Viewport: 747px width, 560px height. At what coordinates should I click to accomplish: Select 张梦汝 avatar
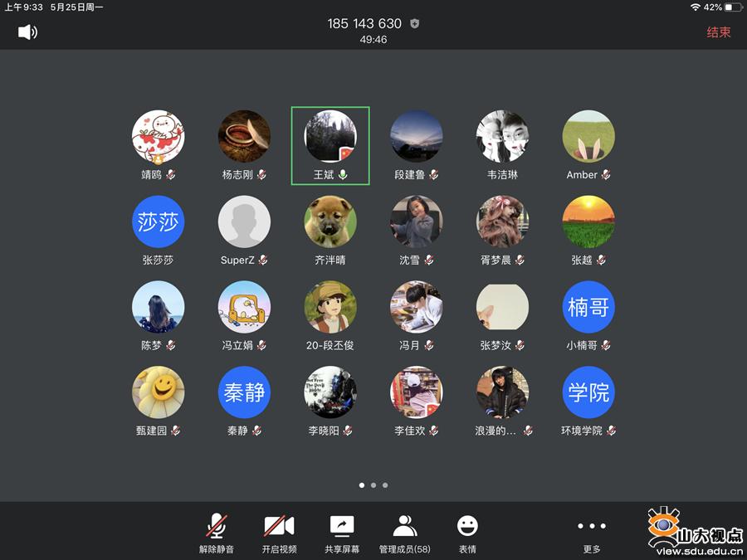point(503,307)
